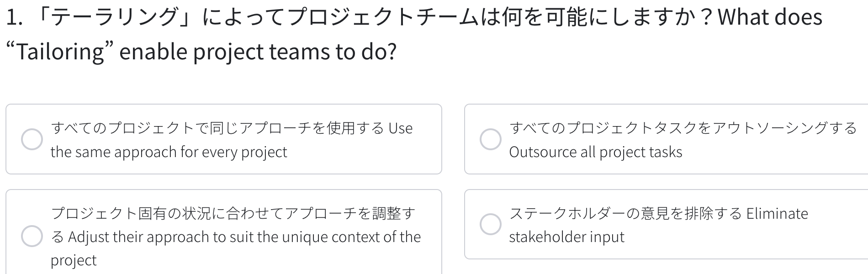Select radio for 'Eliminate stakeholder input'

[x=491, y=224]
